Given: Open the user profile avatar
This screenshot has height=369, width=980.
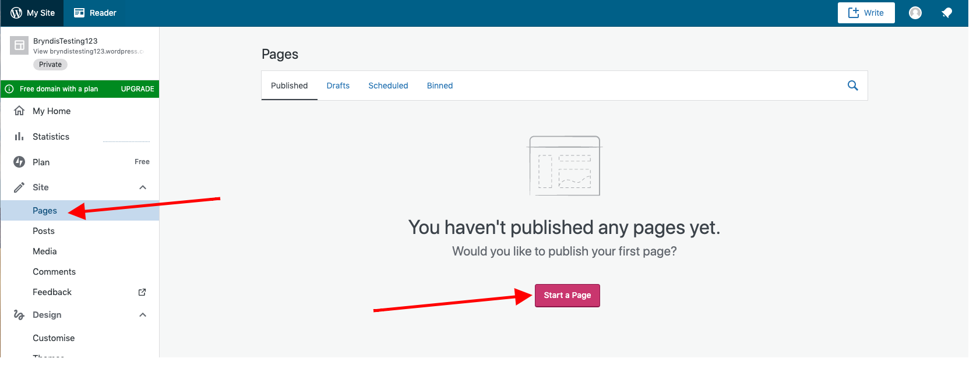Looking at the screenshot, I should coord(915,13).
